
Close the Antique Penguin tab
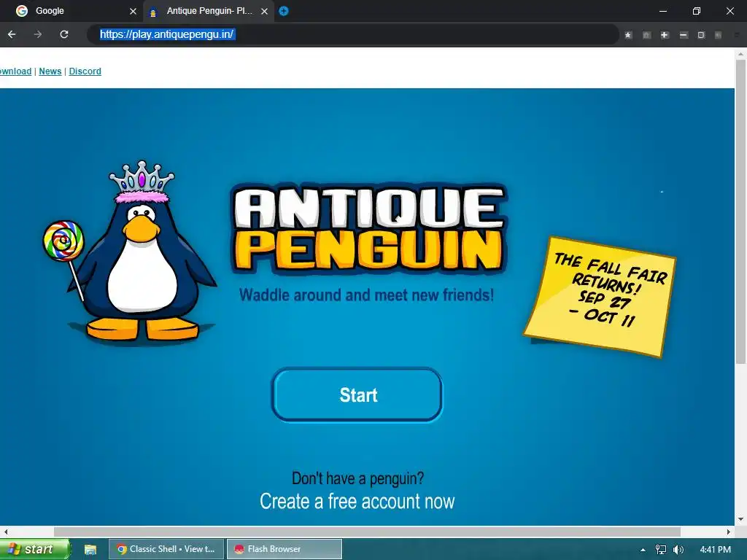point(264,11)
